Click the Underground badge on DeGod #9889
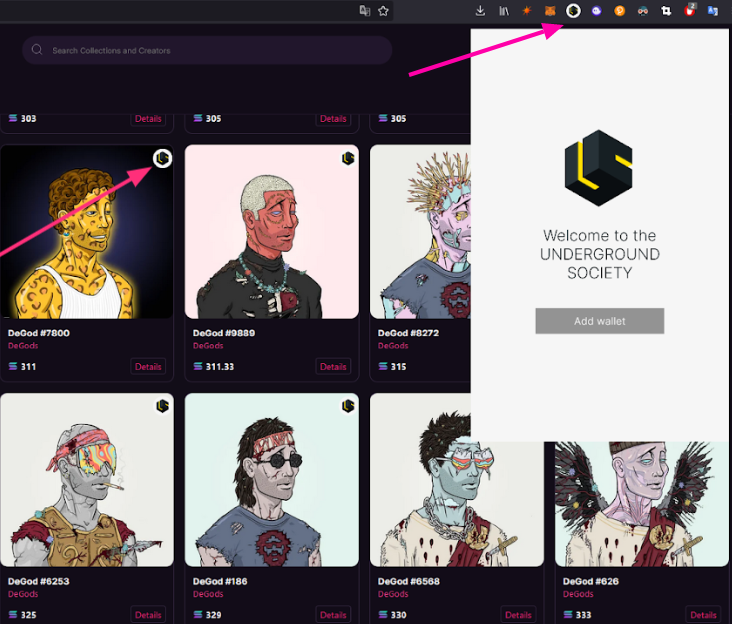Screen dimensions: 732x624 click(348, 159)
